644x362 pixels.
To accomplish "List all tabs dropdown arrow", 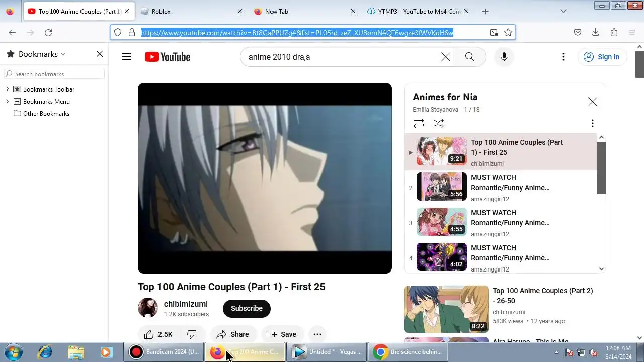I will coord(563,11).
